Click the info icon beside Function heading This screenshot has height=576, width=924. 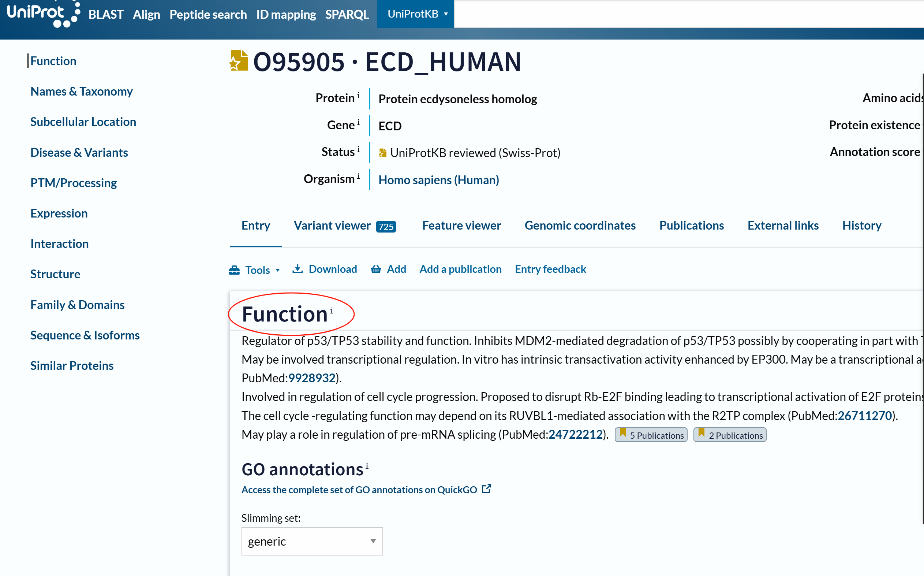click(x=332, y=311)
